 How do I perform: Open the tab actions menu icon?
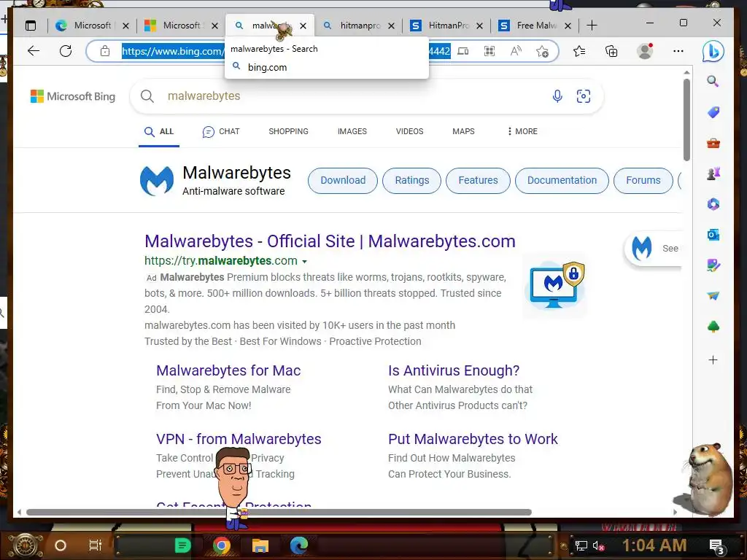pos(31,26)
